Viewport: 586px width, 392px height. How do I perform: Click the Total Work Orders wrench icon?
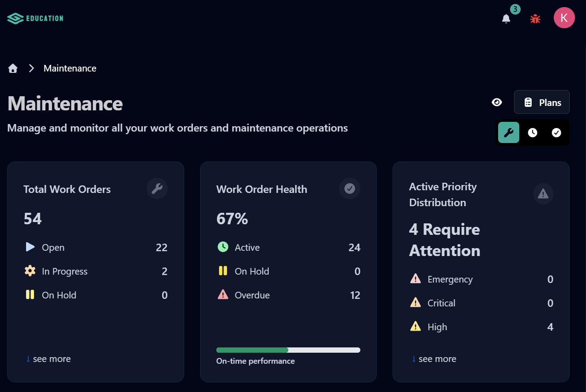pos(157,189)
